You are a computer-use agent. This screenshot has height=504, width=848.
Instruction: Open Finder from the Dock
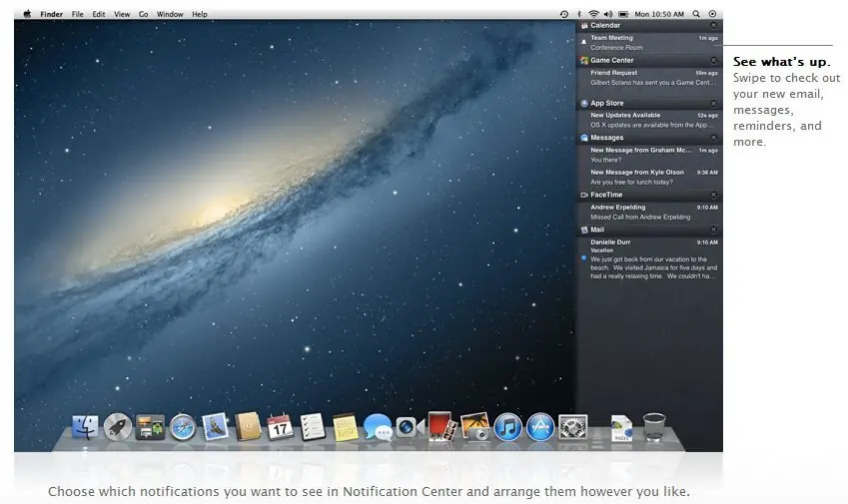pos(86,427)
